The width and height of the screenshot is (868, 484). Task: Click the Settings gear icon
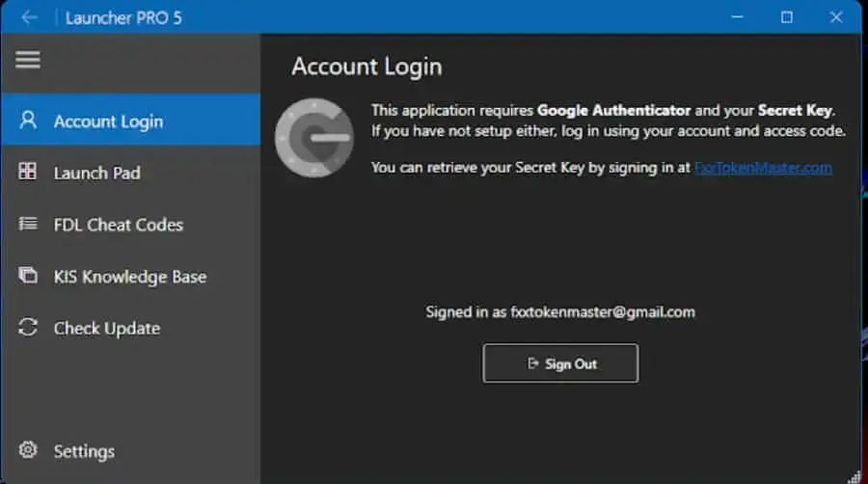tap(28, 450)
